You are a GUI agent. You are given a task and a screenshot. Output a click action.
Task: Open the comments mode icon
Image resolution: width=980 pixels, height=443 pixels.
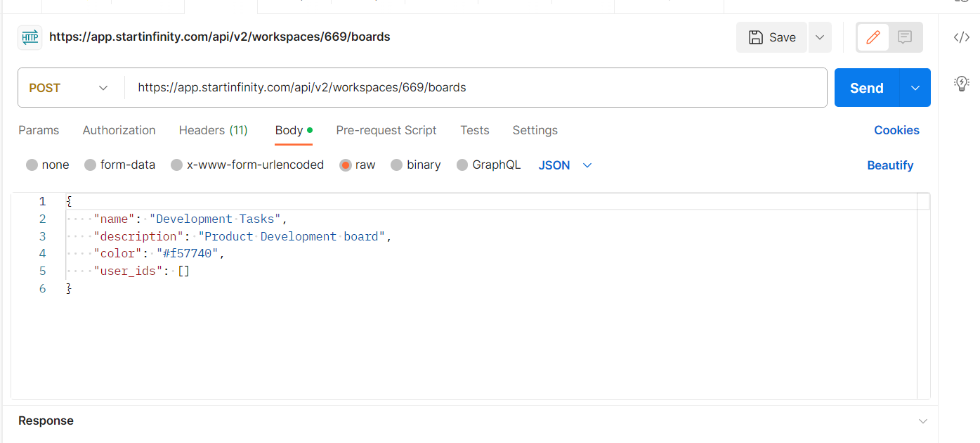coord(905,37)
